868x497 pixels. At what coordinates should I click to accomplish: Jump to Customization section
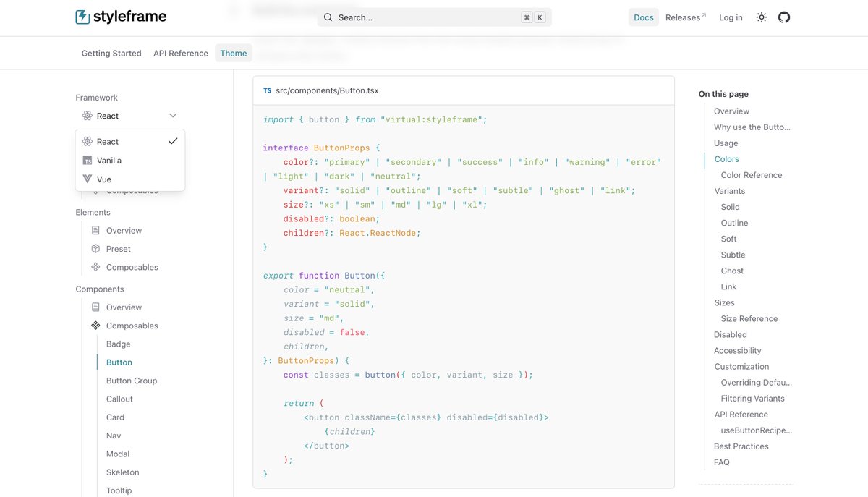pos(741,367)
